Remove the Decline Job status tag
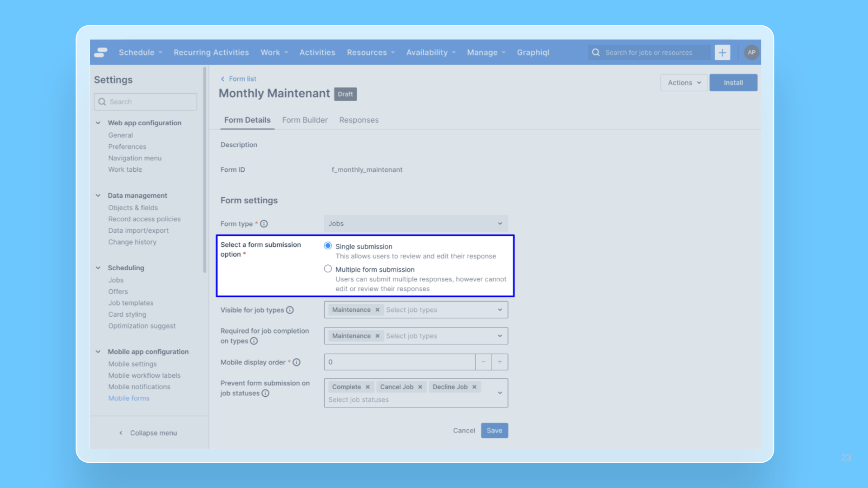 (x=474, y=387)
